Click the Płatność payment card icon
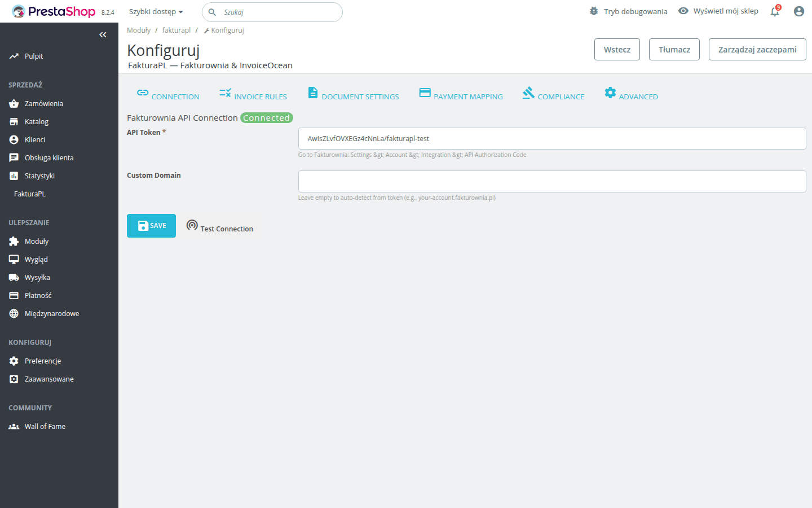 pyautogui.click(x=14, y=295)
